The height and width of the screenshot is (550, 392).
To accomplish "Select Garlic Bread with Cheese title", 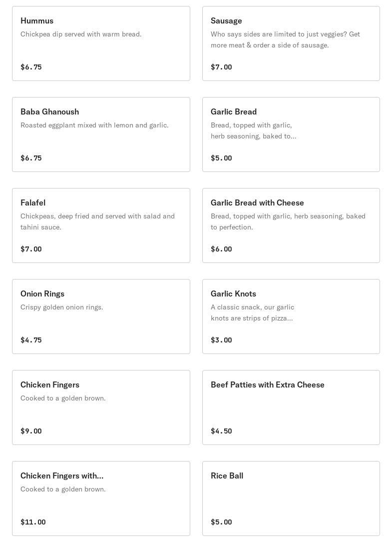I will pos(257,202).
